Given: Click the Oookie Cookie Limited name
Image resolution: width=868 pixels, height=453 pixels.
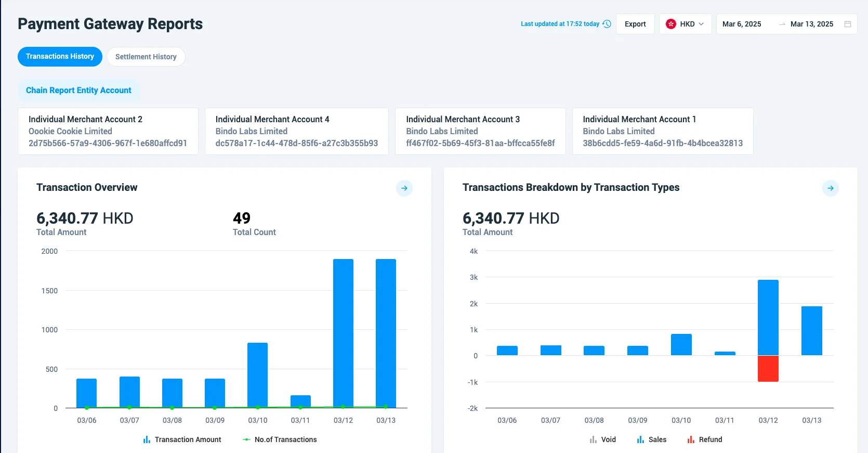Looking at the screenshot, I should click(x=70, y=131).
